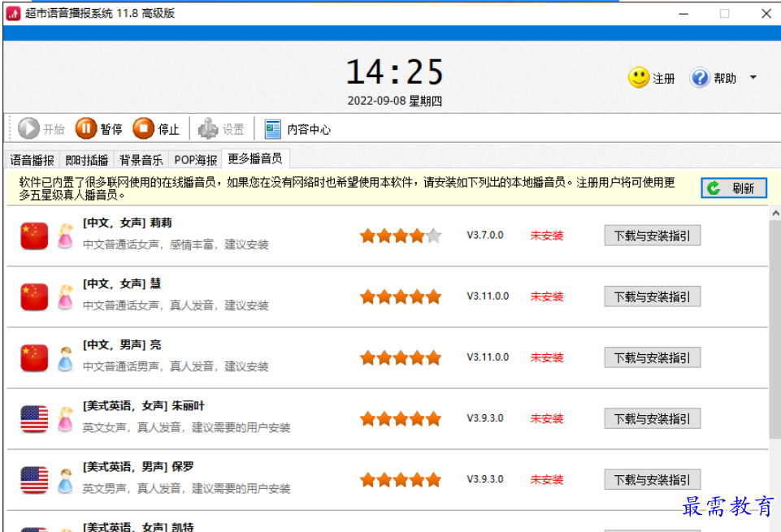Image resolution: width=781 pixels, height=532 pixels.
Task: Click the smiley 注册 register icon
Action: pos(639,78)
